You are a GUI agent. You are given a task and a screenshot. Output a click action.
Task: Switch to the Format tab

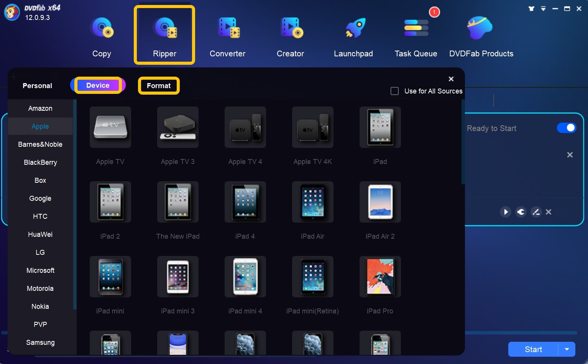159,86
